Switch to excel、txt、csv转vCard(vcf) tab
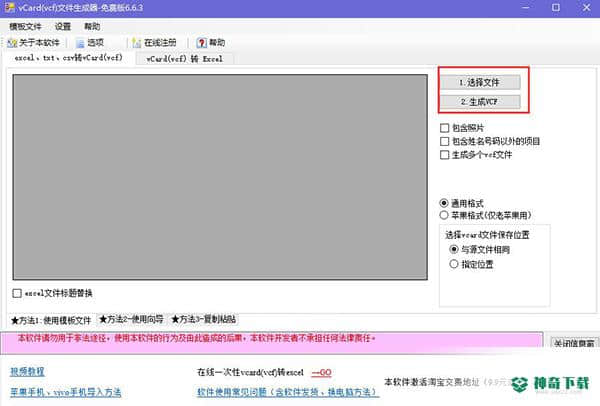Viewport: 600px width, 406px height. pos(69,58)
